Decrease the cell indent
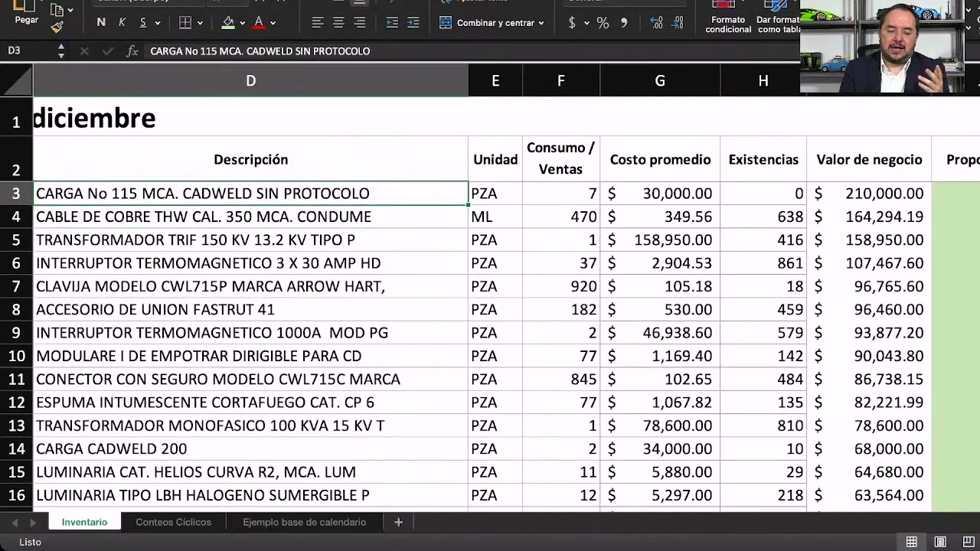980x551 pixels. [x=392, y=23]
